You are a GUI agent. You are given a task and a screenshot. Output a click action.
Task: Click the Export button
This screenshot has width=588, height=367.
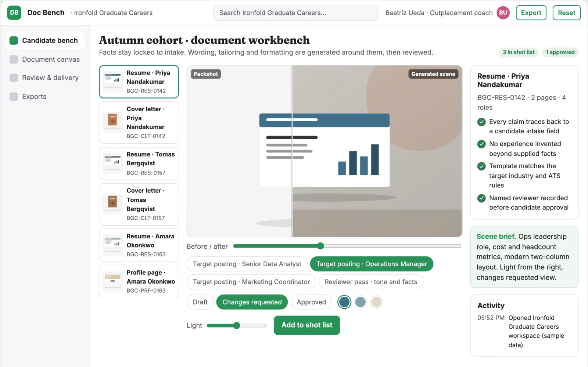pos(531,13)
